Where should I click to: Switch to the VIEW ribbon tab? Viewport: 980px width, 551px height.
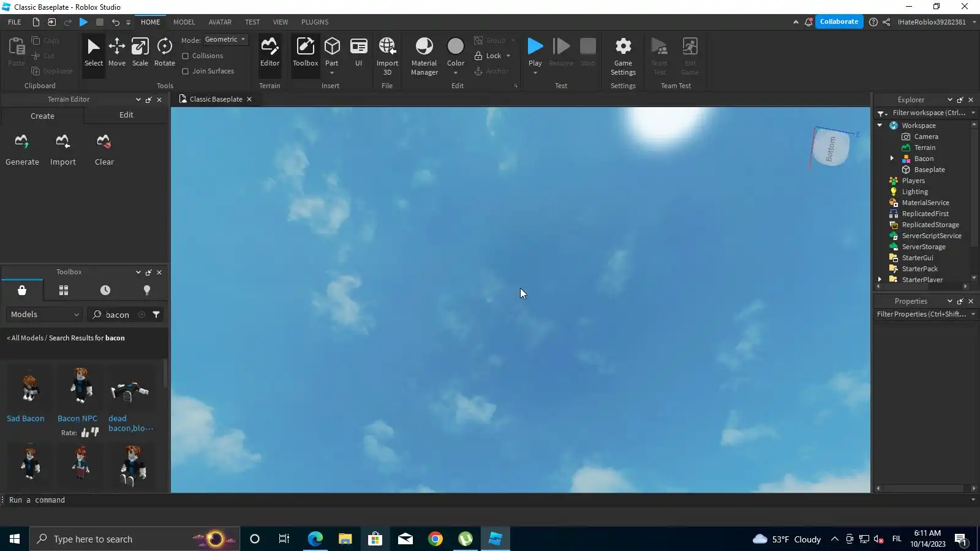click(281, 22)
